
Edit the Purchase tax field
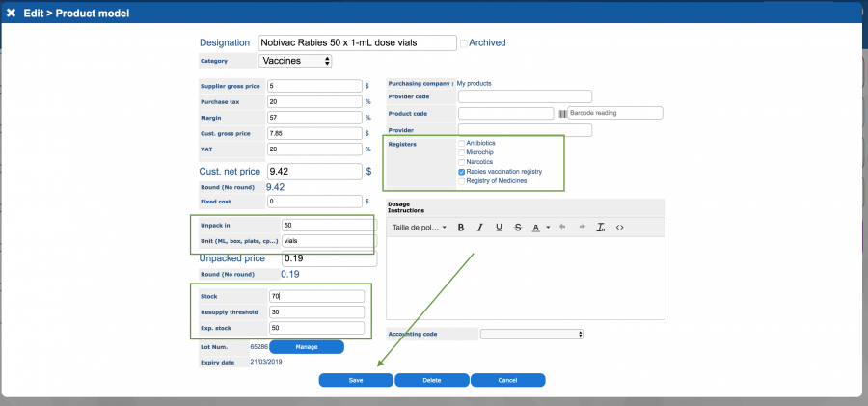pos(314,102)
